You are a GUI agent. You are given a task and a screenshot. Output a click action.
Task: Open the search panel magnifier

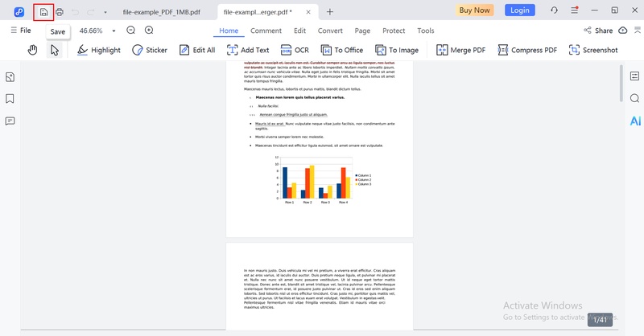click(x=634, y=98)
